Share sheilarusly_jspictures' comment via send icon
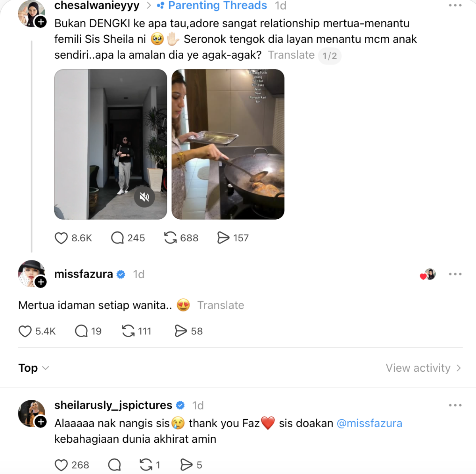This screenshot has width=476, height=474. click(186, 465)
